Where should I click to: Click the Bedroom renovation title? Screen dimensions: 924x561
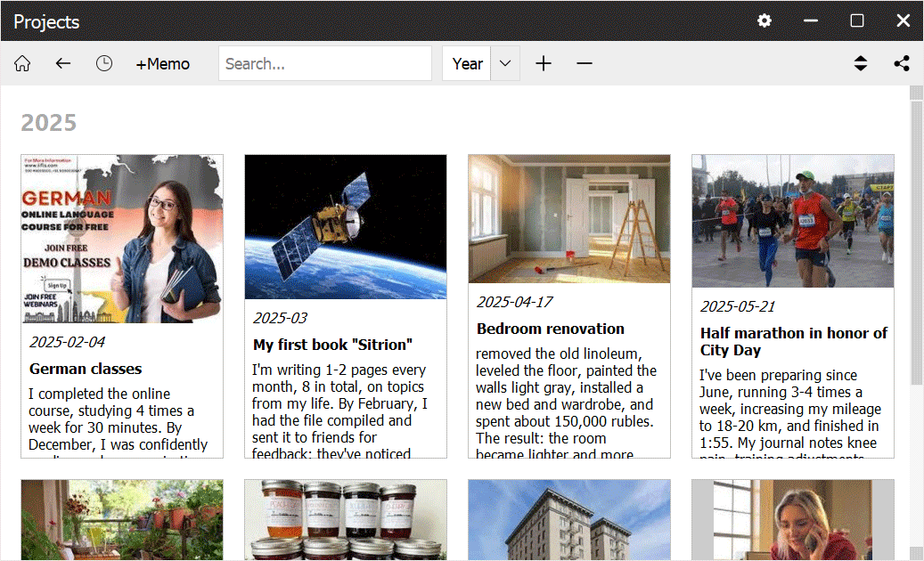550,329
